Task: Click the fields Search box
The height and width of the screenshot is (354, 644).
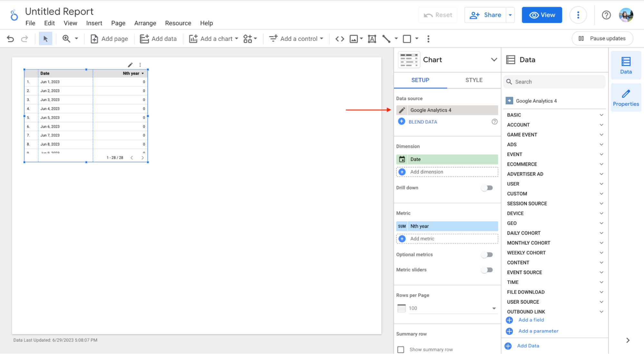Action: click(x=554, y=82)
